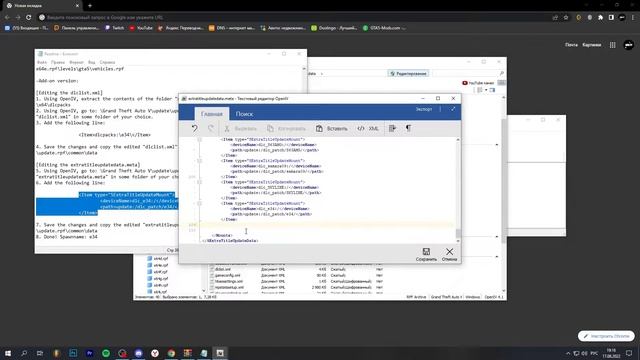Click the Redo arrow in OpenIV text editor

click(x=211, y=128)
